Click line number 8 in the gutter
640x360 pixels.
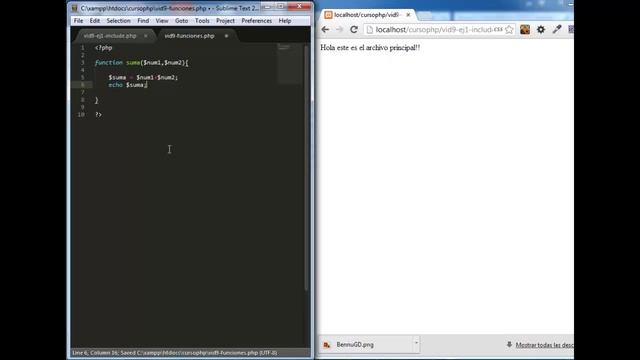pos(82,100)
